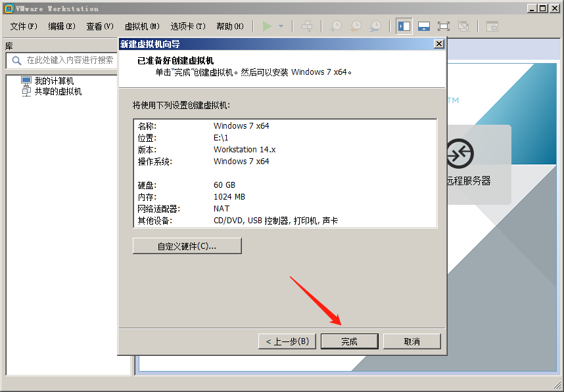
Task: Close the 新建虚拟机向导 dialog
Action: click(x=439, y=44)
